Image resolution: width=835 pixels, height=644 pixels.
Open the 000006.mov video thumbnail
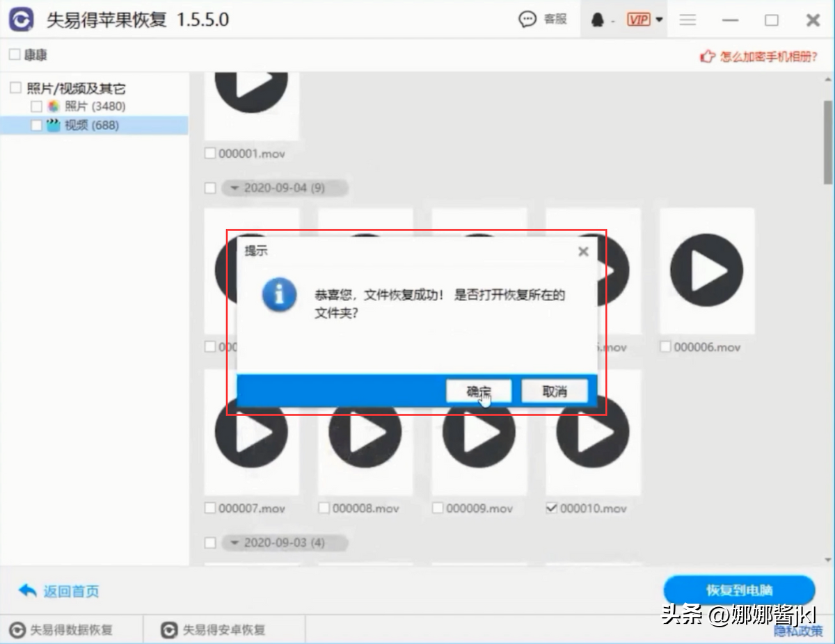click(x=706, y=271)
